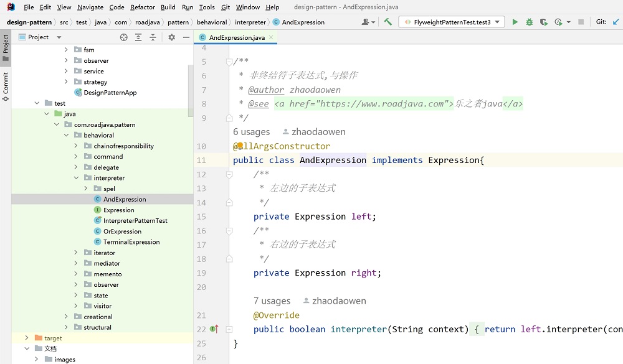The height and width of the screenshot is (364, 623).
Task: Select opened file locate target icon
Action: click(x=124, y=37)
